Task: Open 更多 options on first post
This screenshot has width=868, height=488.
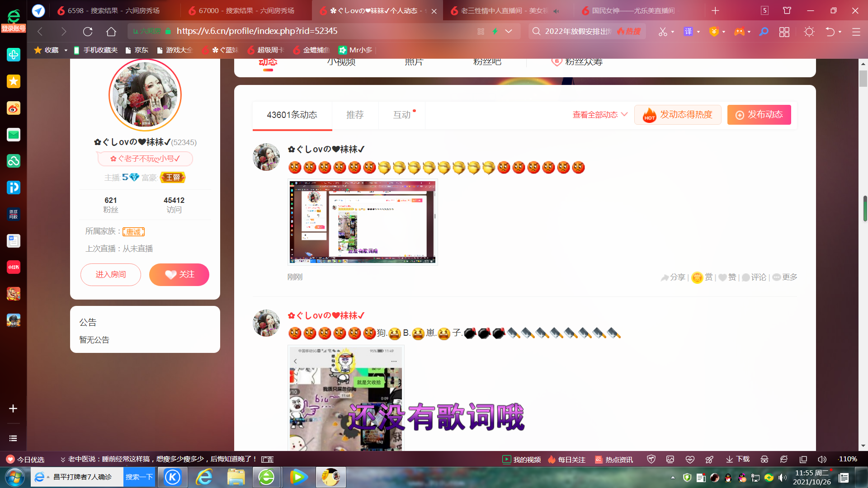Action: 785,277
